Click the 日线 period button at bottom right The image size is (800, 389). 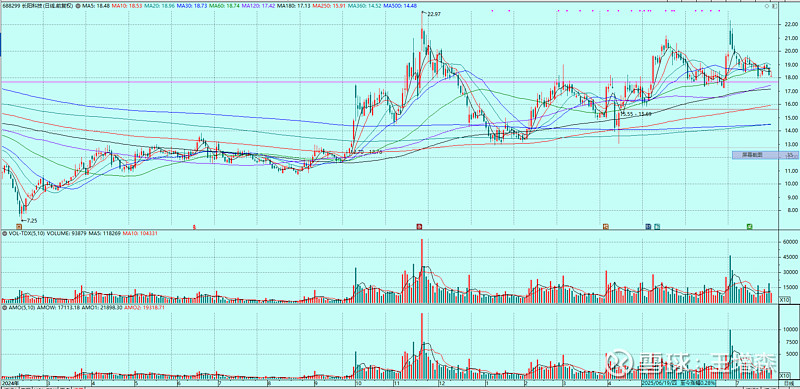coord(788,382)
